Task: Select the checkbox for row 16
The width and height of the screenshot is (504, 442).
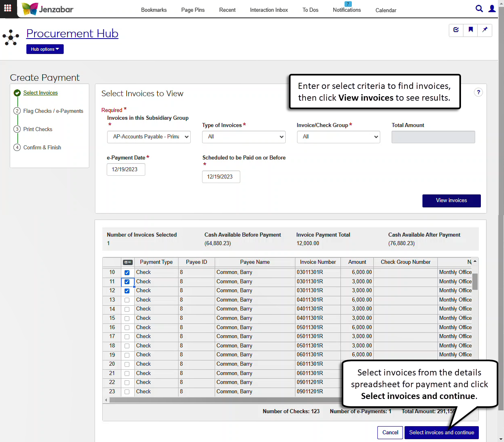Action: pos(127,328)
